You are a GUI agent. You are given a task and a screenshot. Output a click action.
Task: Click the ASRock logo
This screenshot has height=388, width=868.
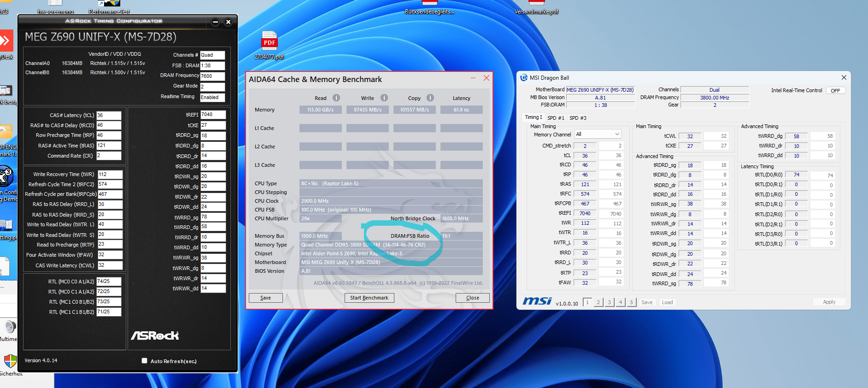[155, 335]
